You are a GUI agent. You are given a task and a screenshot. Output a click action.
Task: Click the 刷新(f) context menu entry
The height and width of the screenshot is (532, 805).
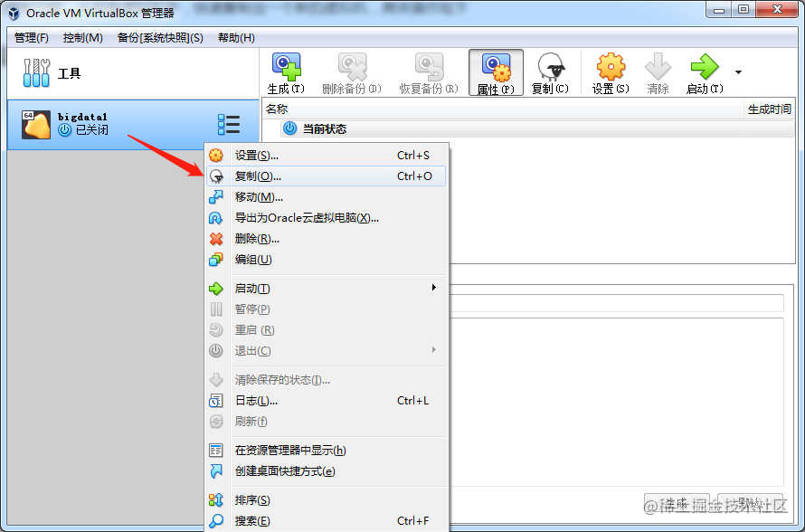coord(326,421)
